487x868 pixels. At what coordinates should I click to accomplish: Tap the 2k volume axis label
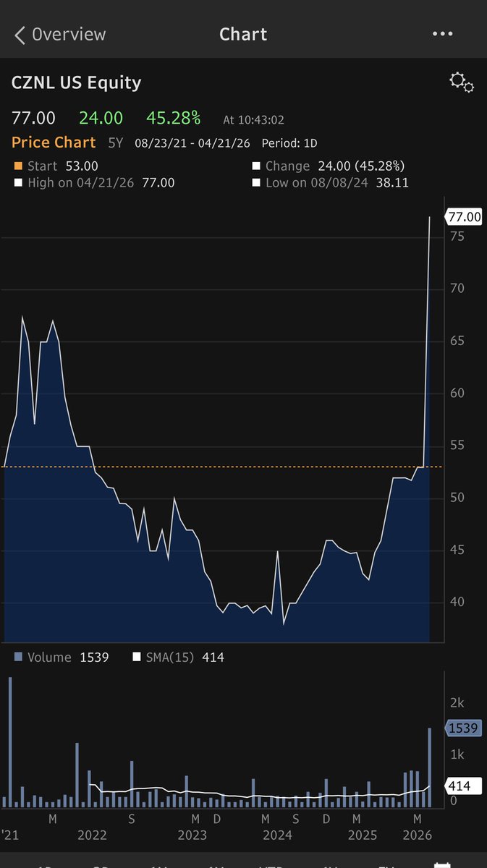(457, 703)
